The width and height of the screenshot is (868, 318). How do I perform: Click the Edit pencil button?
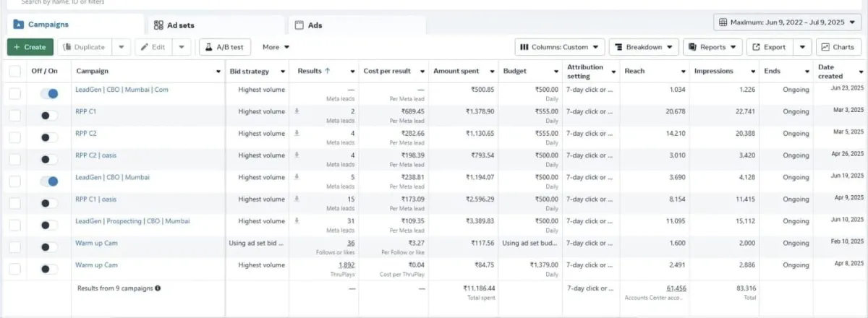pyautogui.click(x=153, y=47)
